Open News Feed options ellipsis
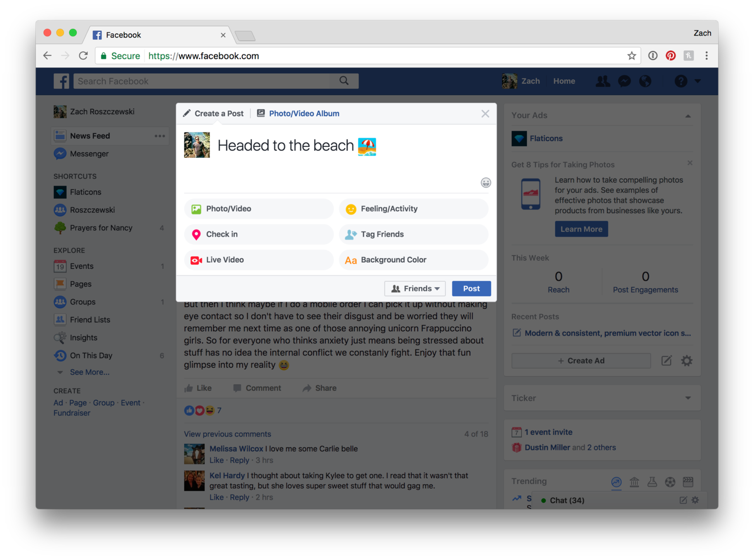754x560 pixels. pos(160,136)
